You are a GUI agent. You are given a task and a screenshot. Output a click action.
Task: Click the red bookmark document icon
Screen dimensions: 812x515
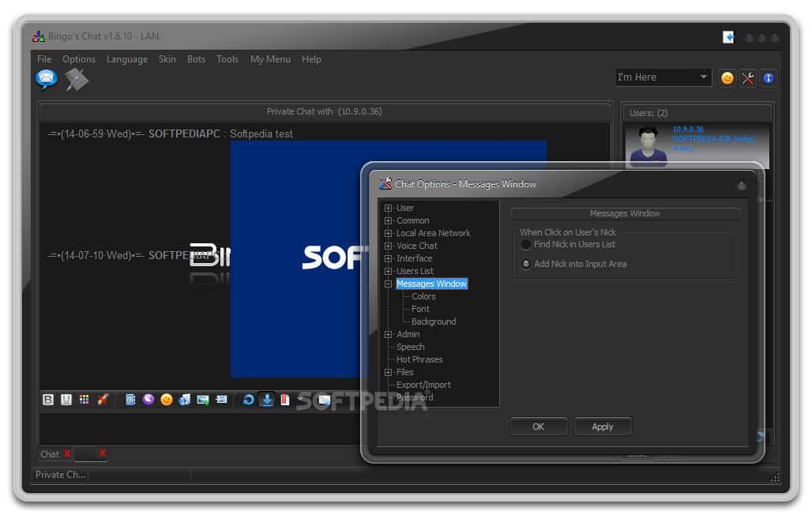(x=285, y=400)
